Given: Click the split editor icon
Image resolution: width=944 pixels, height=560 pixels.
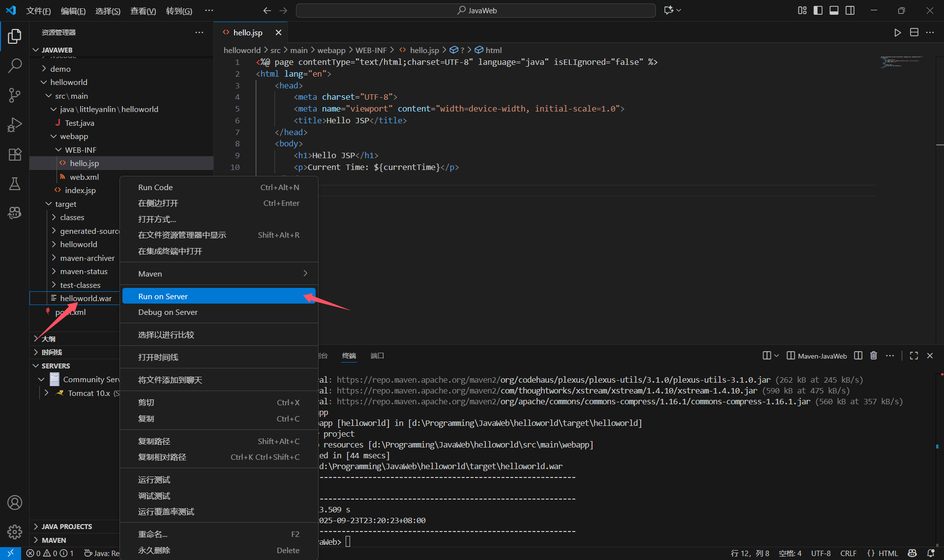Looking at the screenshot, I should (914, 32).
